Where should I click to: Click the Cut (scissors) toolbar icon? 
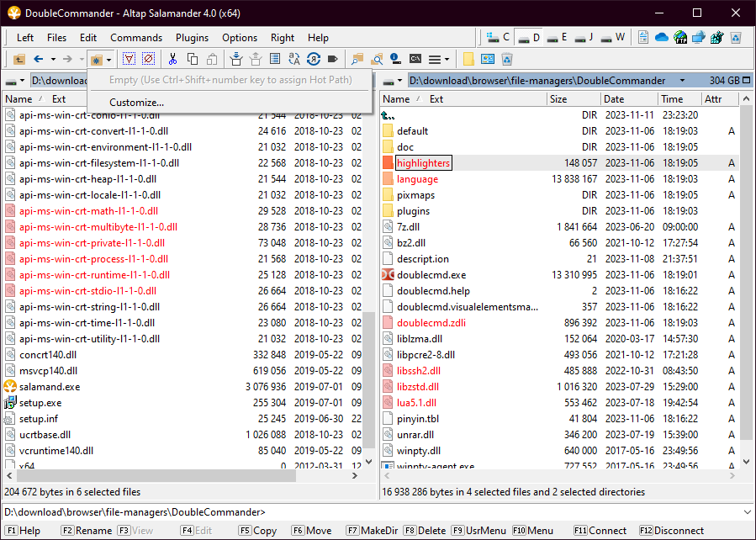coord(172,59)
